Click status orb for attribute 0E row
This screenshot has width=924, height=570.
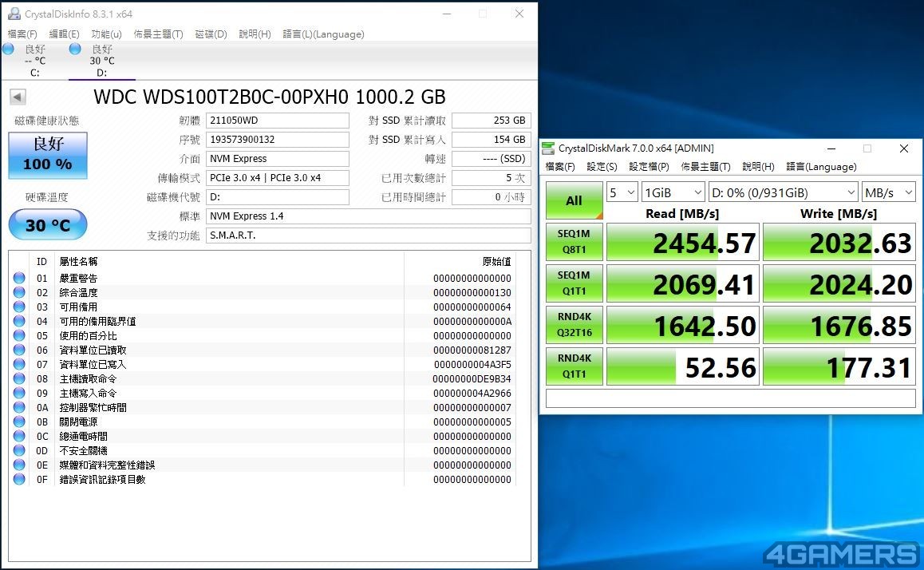19,465
